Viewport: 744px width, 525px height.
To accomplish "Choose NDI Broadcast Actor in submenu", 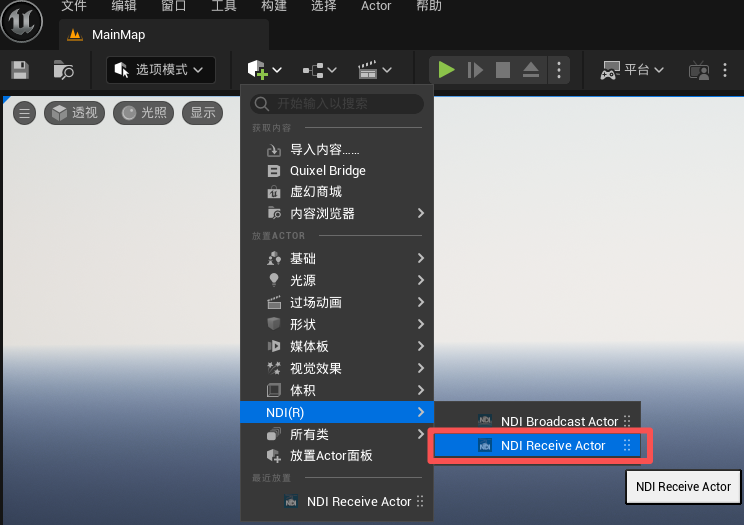I will click(x=537, y=421).
